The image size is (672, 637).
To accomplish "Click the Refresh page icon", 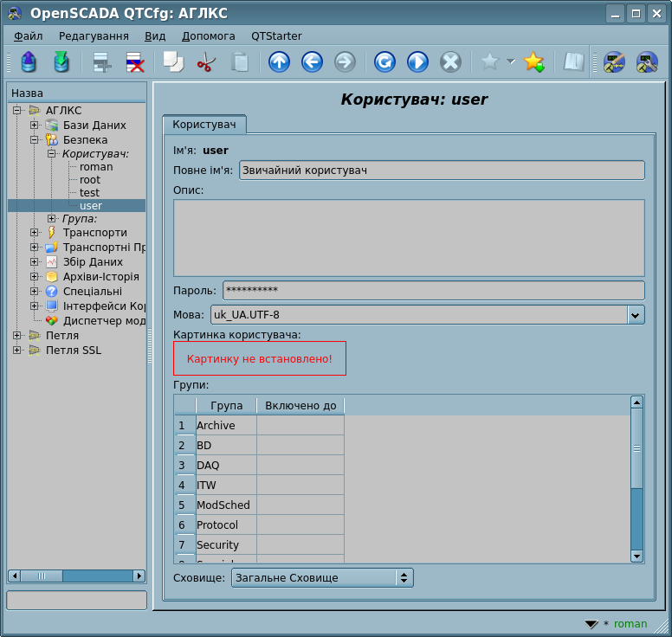I will pos(384,62).
